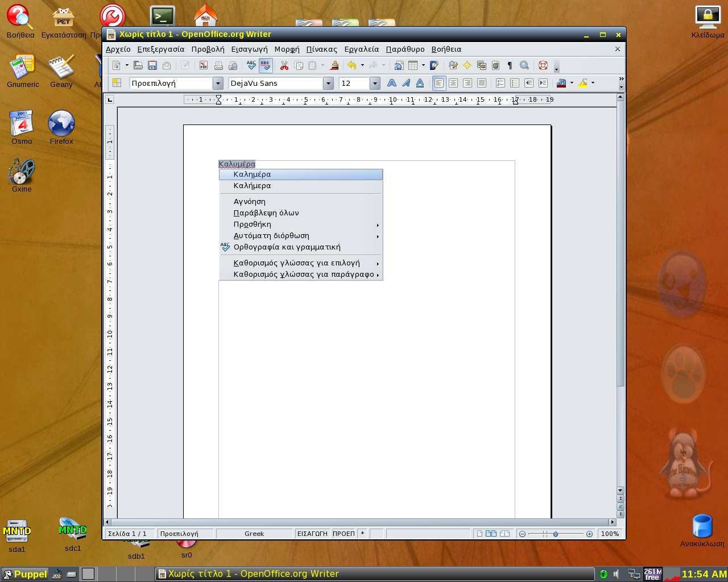Image resolution: width=728 pixels, height=582 pixels.
Task: Start Spelling and Grammar check from toolbar
Action: click(251, 65)
